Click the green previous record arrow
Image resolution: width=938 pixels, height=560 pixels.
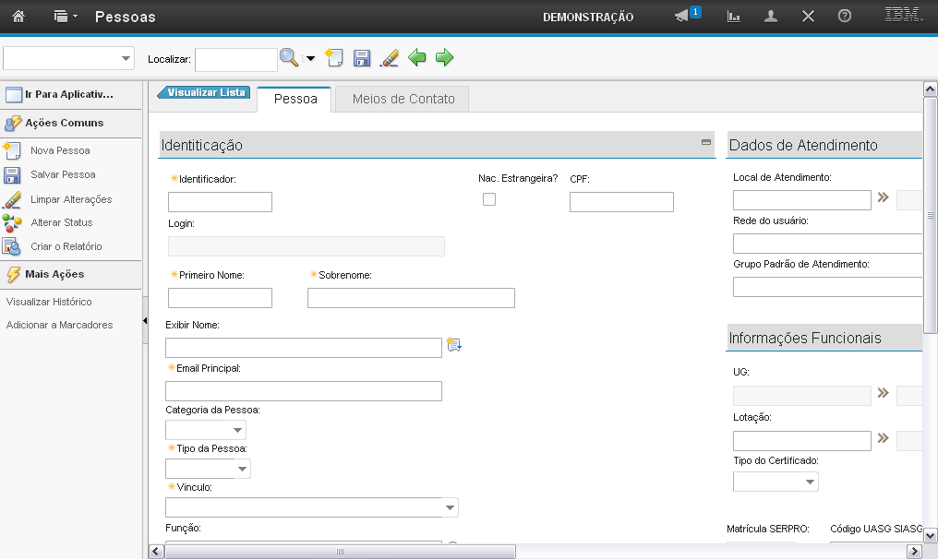click(x=417, y=58)
